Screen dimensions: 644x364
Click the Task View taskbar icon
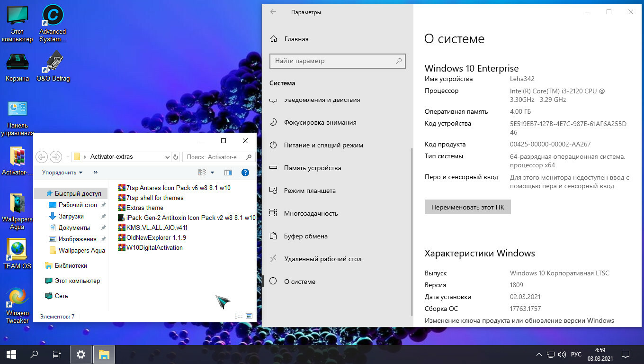tap(56, 354)
